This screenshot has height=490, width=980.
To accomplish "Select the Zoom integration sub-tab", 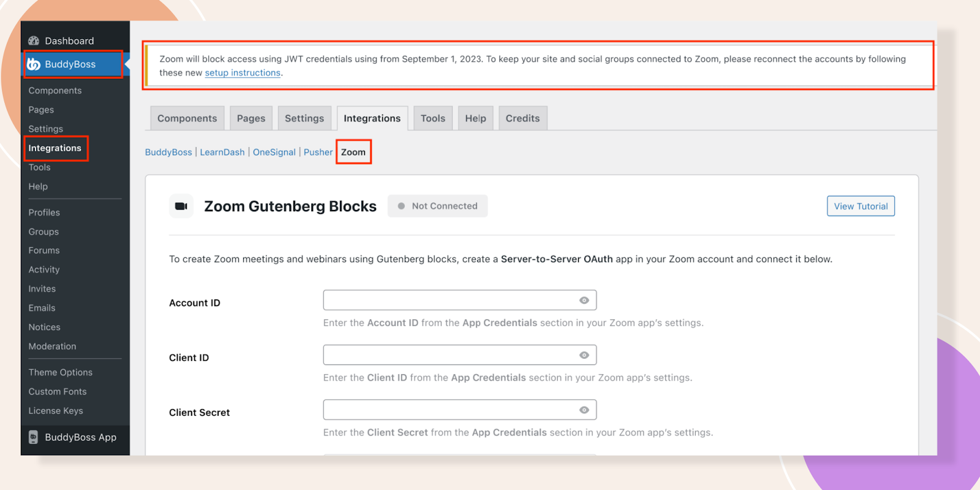I will pos(353,152).
